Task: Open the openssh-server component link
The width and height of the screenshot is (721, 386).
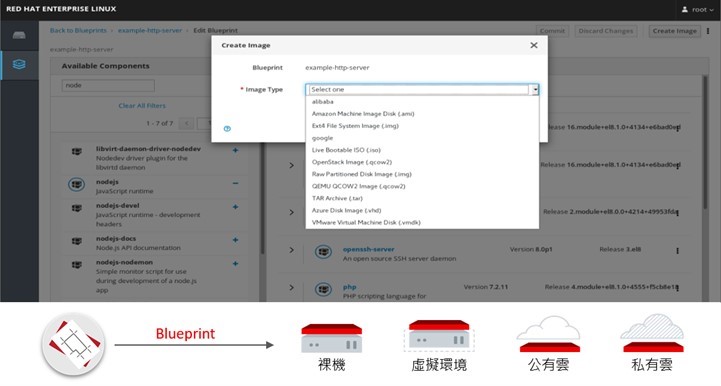Action: click(368, 249)
